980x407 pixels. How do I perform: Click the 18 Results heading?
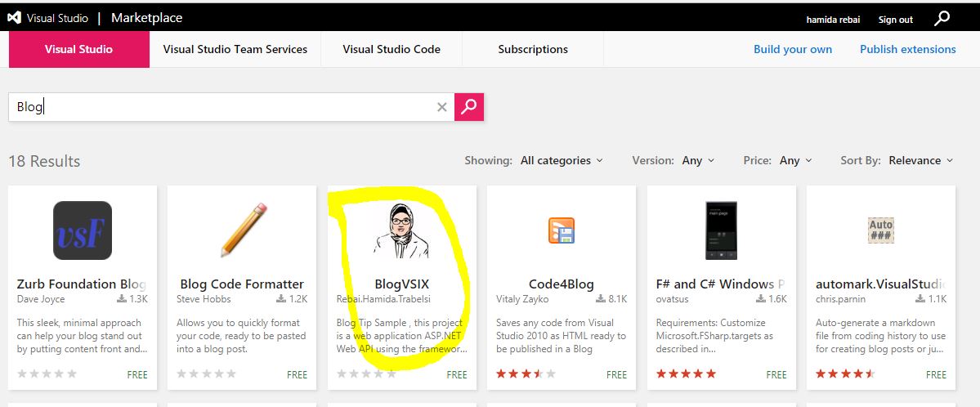coord(44,161)
